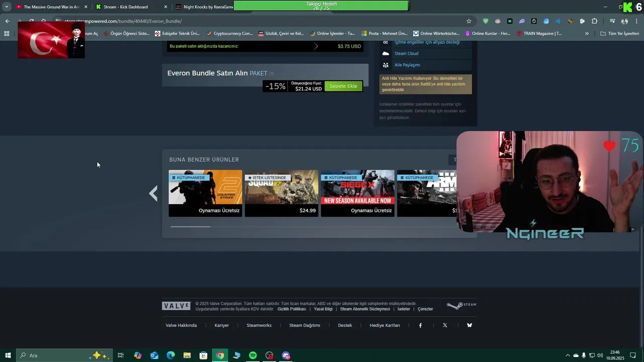Open the Chrome extensions puzzle menu
This screenshot has width=644, height=362.
(x=594, y=21)
